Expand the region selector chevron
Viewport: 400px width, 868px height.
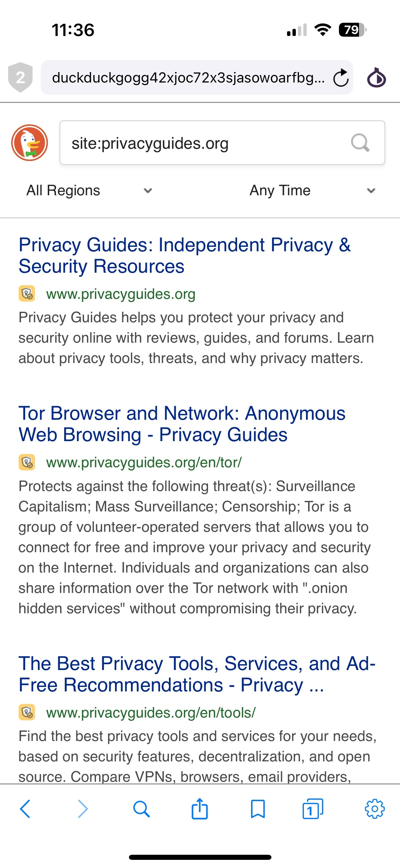[x=147, y=191]
